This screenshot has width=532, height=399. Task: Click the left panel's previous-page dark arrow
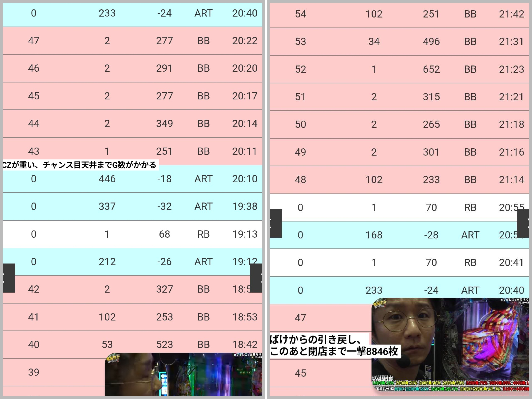point(9,278)
